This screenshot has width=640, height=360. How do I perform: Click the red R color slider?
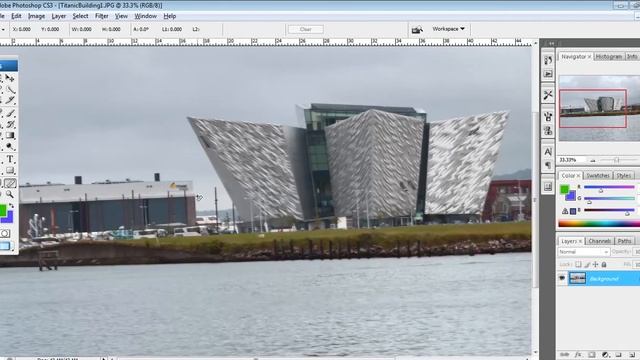coord(609,187)
